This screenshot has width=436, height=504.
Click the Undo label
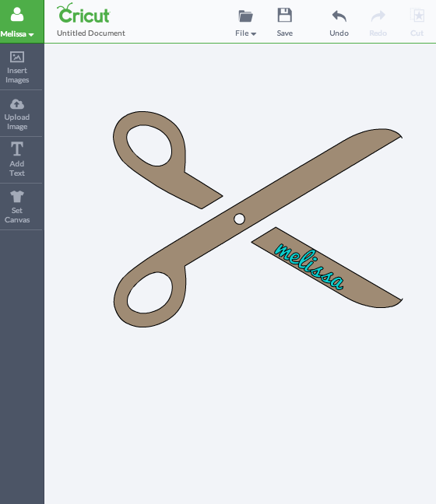tap(339, 33)
